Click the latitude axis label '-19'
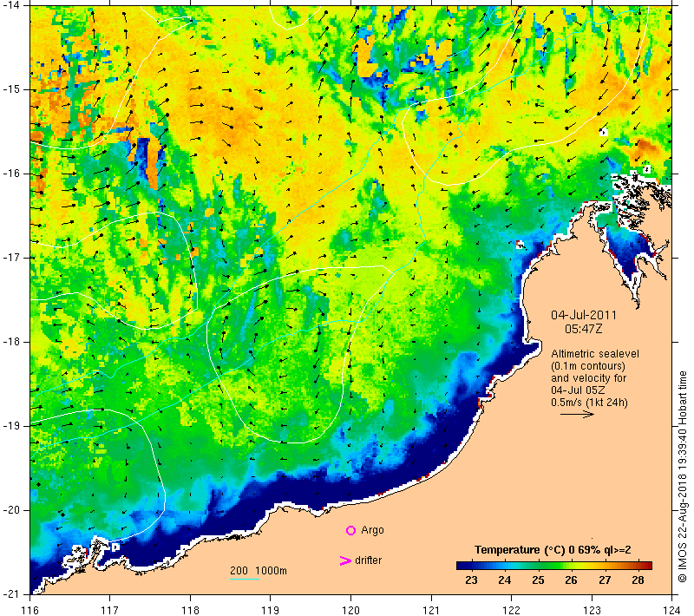The width and height of the screenshot is (694, 616). click(x=11, y=426)
